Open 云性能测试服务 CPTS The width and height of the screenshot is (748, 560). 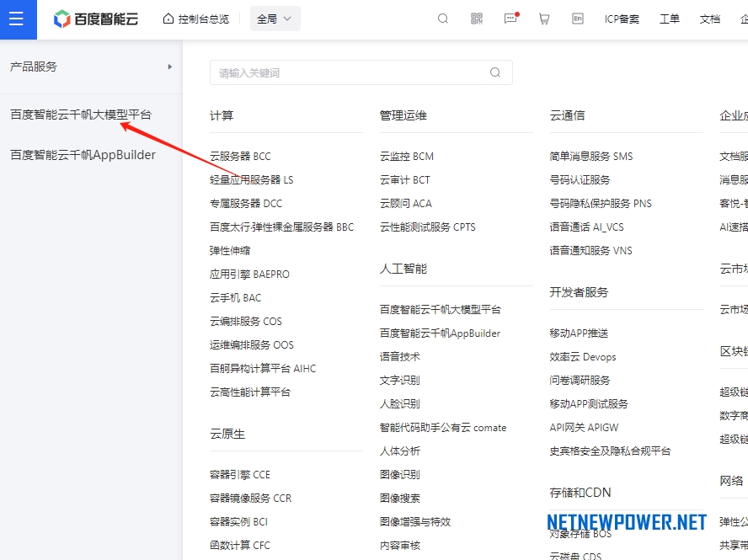tap(428, 227)
